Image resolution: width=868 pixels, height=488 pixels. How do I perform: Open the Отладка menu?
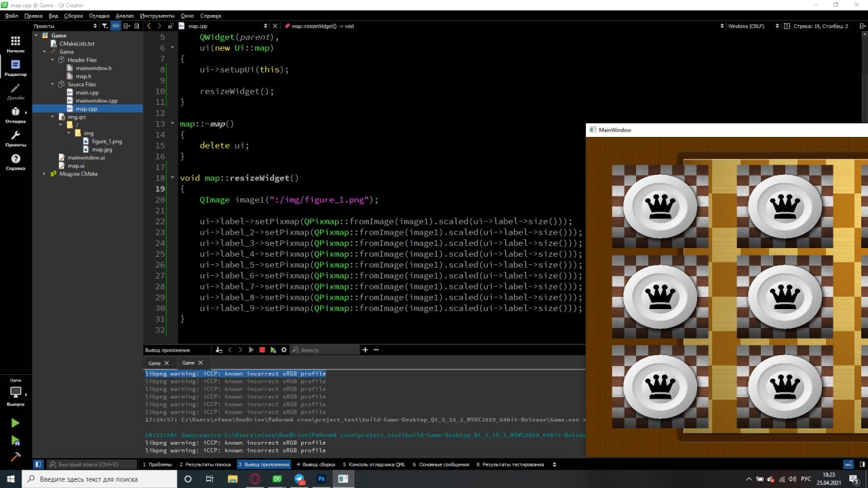pyautogui.click(x=99, y=15)
